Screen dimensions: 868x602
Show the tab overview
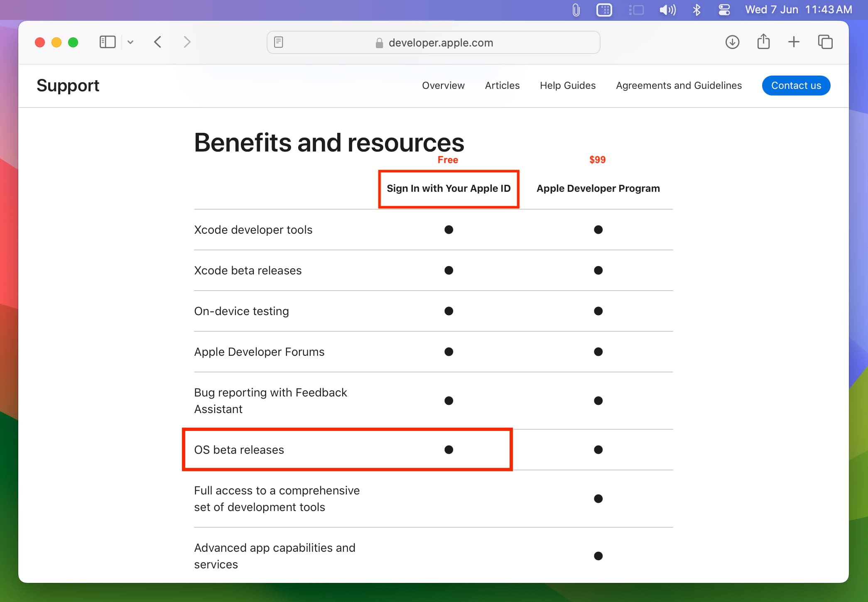pyautogui.click(x=825, y=42)
